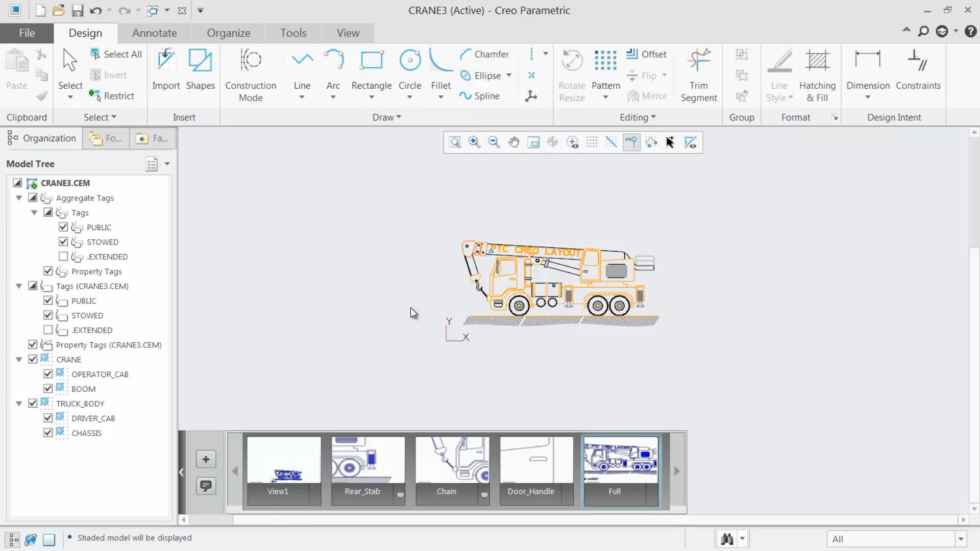Click the Chamfer button
The height and width of the screenshot is (551, 980).
click(x=484, y=54)
